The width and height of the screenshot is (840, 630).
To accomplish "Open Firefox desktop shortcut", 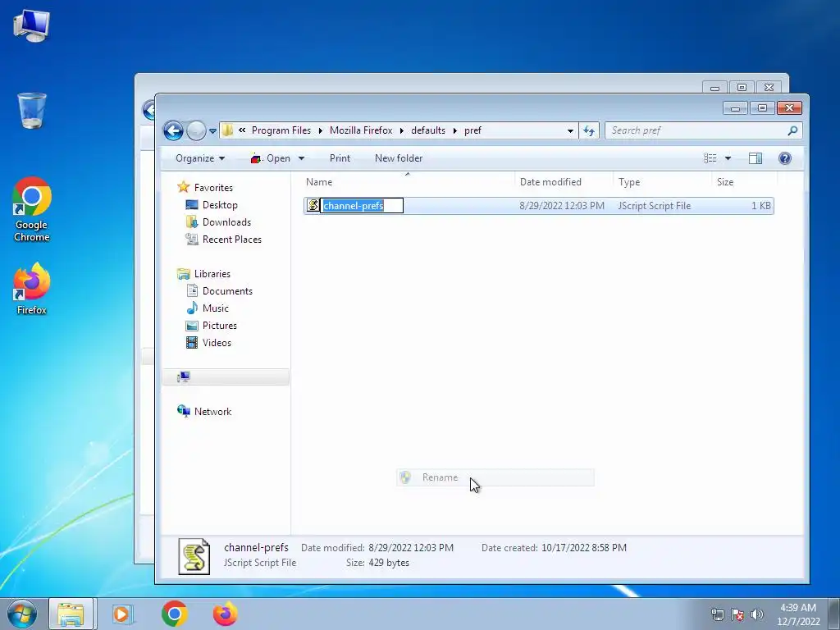I will [32, 288].
